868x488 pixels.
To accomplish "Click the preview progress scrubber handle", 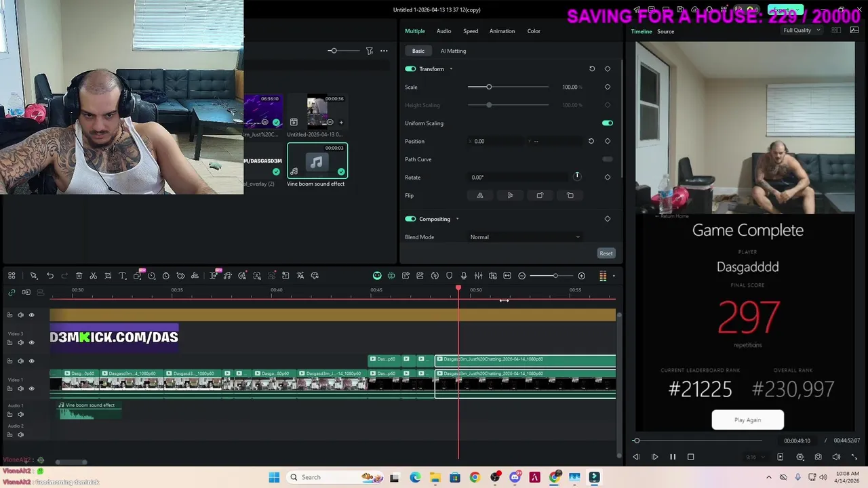I will 636,441.
